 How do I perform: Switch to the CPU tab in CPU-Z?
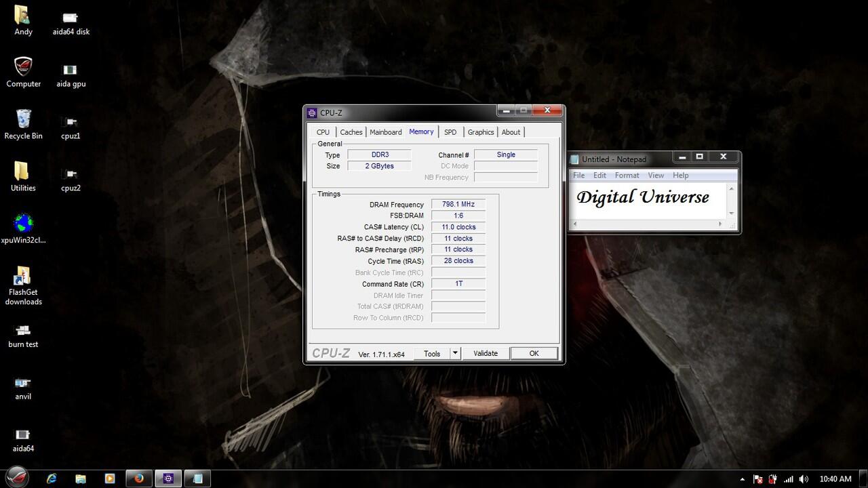(323, 132)
